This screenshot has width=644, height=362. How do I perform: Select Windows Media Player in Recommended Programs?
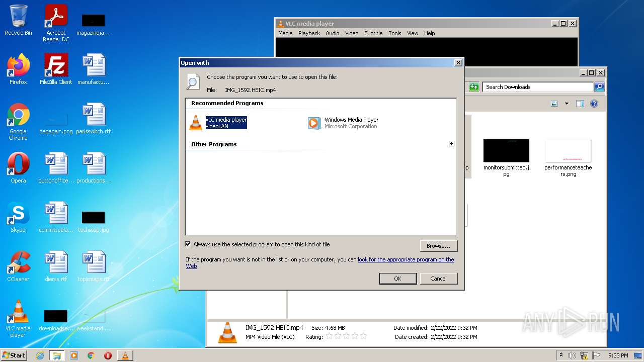[344, 123]
